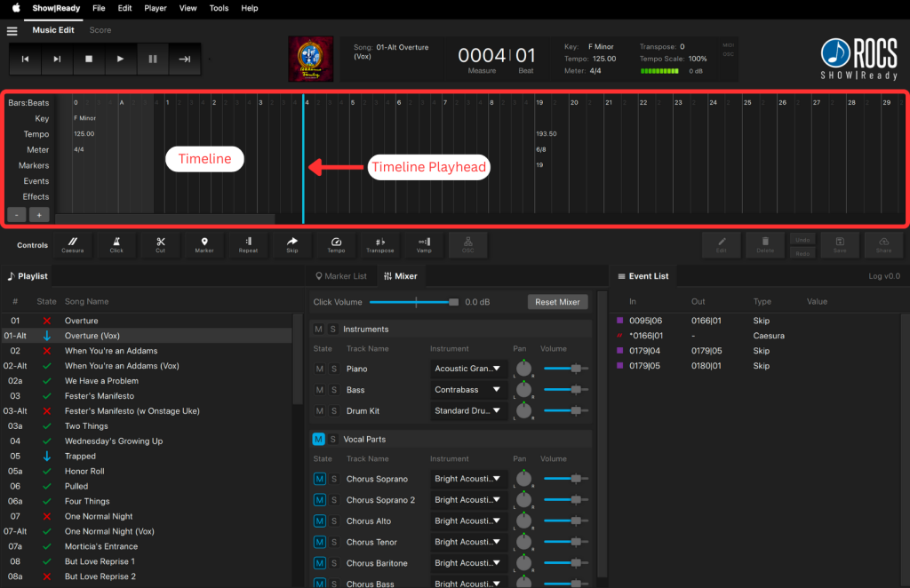Select "Trapped" in the playlist

pos(80,457)
